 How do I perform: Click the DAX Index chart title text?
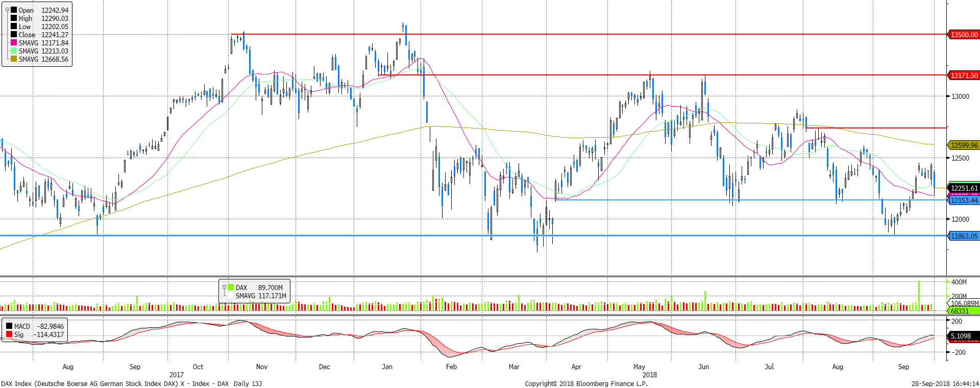(132, 383)
